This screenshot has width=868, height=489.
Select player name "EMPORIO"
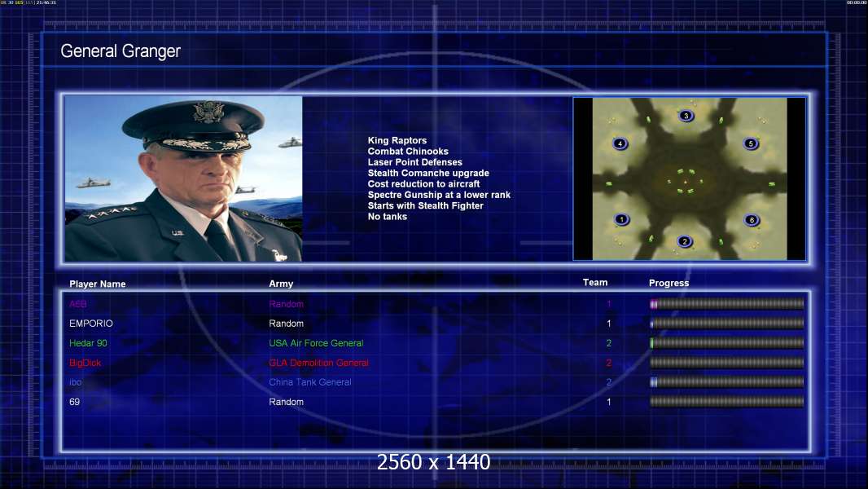click(x=90, y=324)
